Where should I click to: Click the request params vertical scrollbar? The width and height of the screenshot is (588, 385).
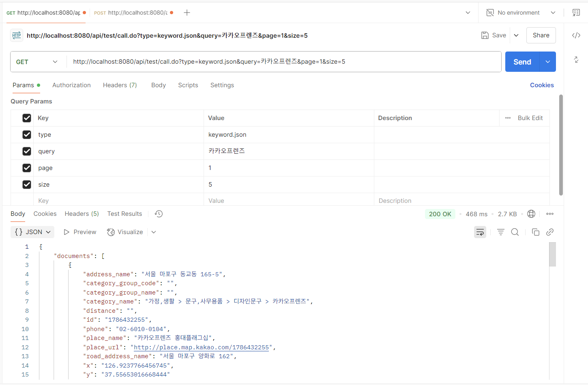[x=561, y=145]
